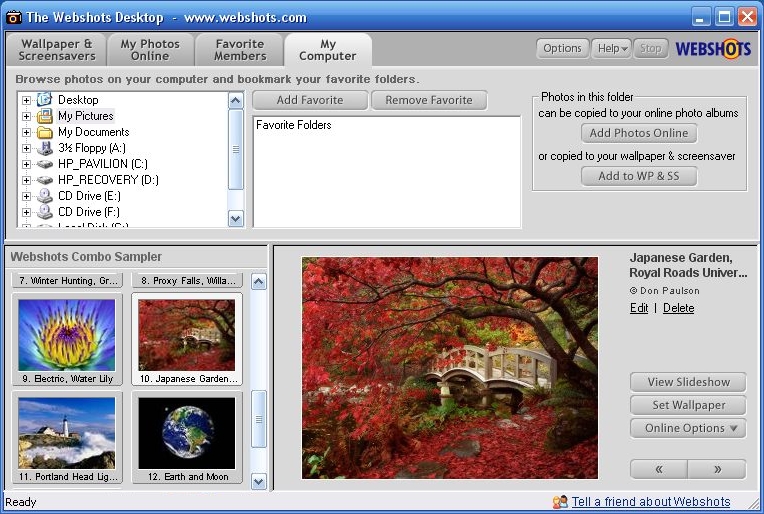The width and height of the screenshot is (764, 514).
Task: Click the HP_PAVILION (C:) drive icon
Action: 44,164
